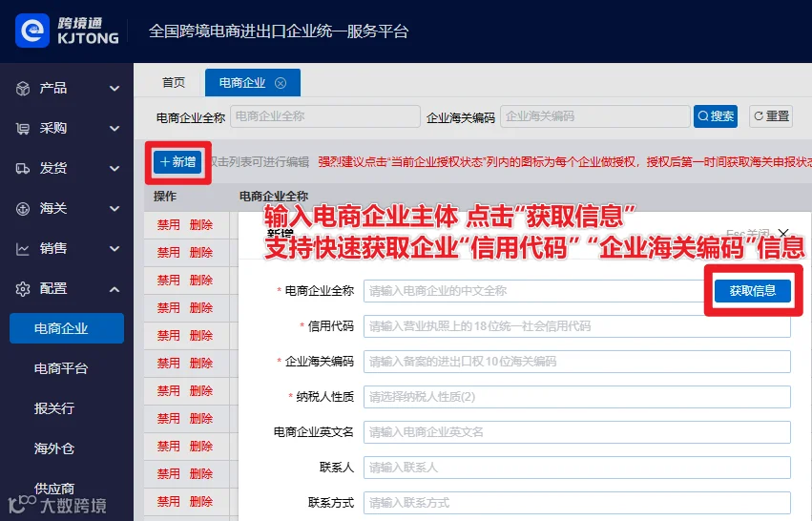Close the 电商企业 tab with its x icon
The width and height of the screenshot is (812, 521).
281,83
